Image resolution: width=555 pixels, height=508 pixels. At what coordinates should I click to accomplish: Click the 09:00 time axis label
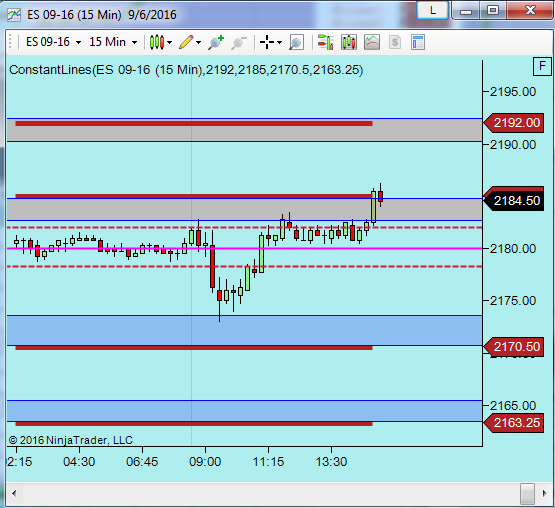(x=205, y=462)
